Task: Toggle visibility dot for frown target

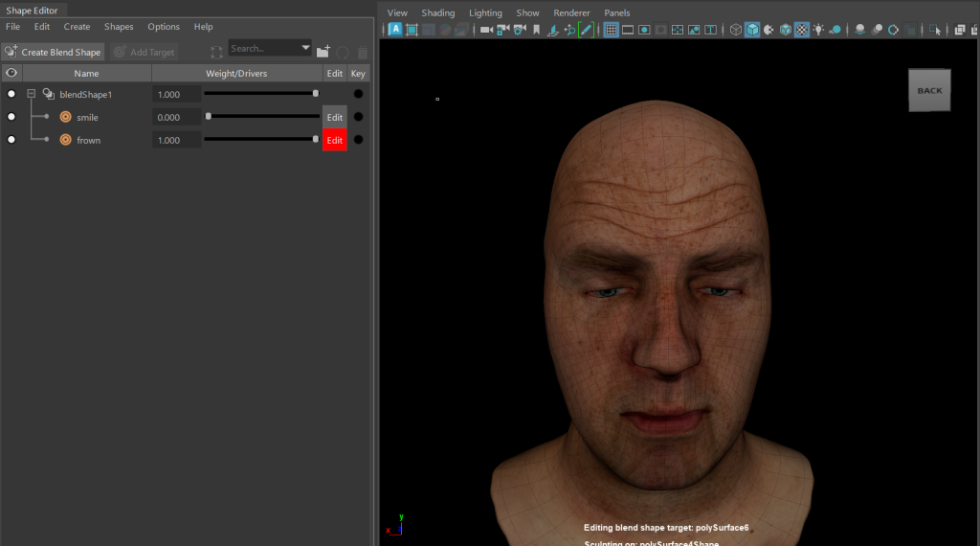Action: pyautogui.click(x=11, y=140)
